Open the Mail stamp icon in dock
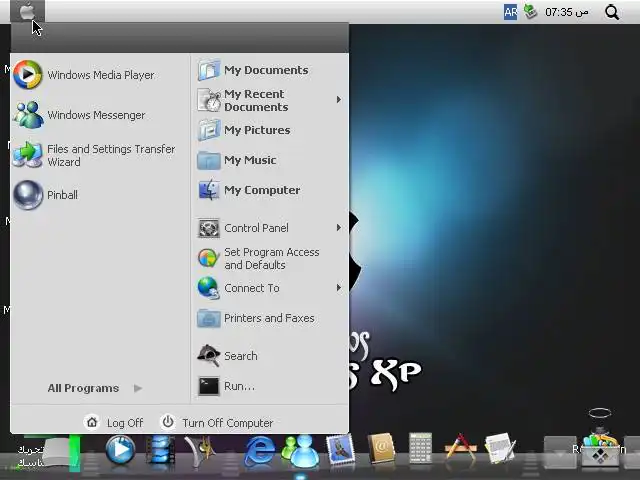 click(x=341, y=449)
